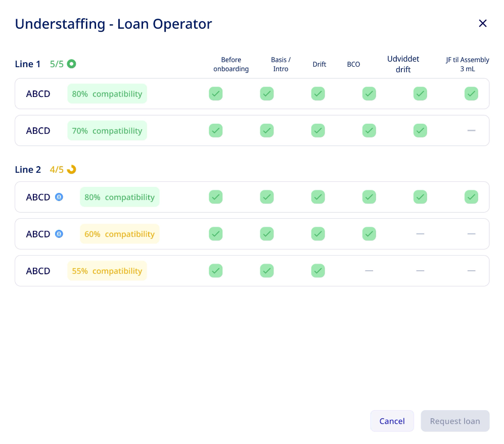
Task: Click Udviddet drift check in Line 1 80% row
Action: 420,94
